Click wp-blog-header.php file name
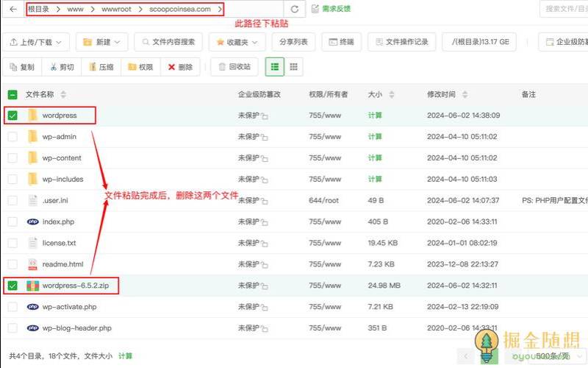Image resolution: width=588 pixels, height=368 pixels. point(77,328)
